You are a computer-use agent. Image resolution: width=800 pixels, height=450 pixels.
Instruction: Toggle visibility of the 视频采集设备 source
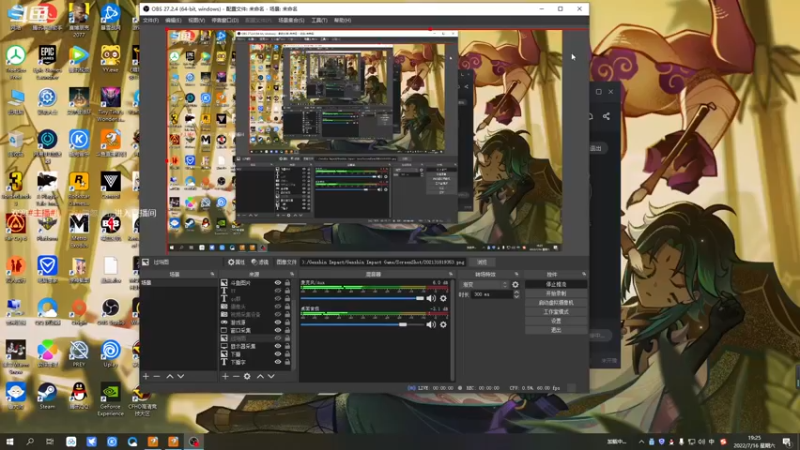tap(278, 314)
